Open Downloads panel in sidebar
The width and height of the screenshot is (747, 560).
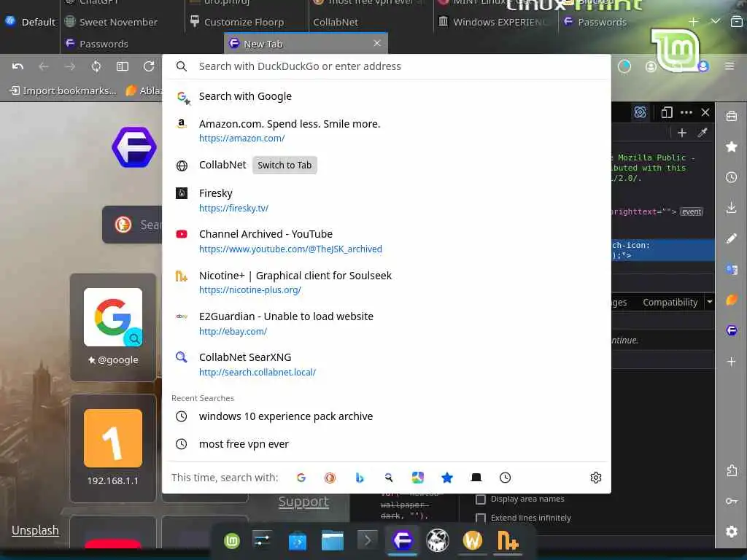pyautogui.click(x=731, y=208)
